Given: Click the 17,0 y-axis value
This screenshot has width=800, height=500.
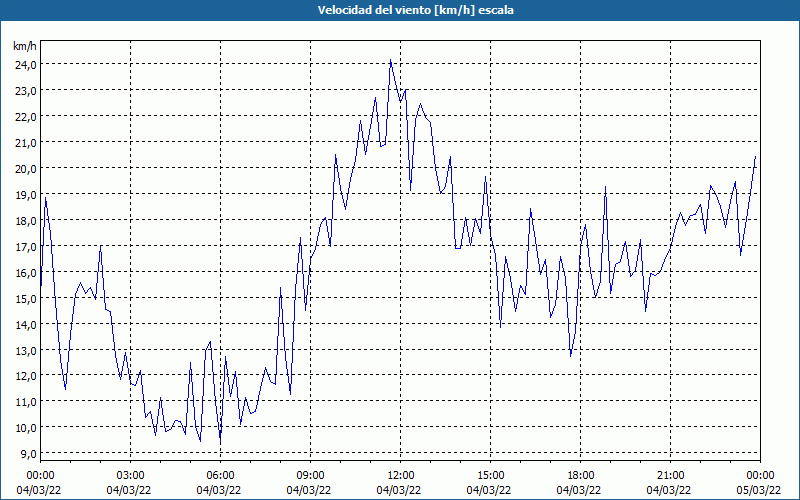Looking at the screenshot, I should 26,246.
